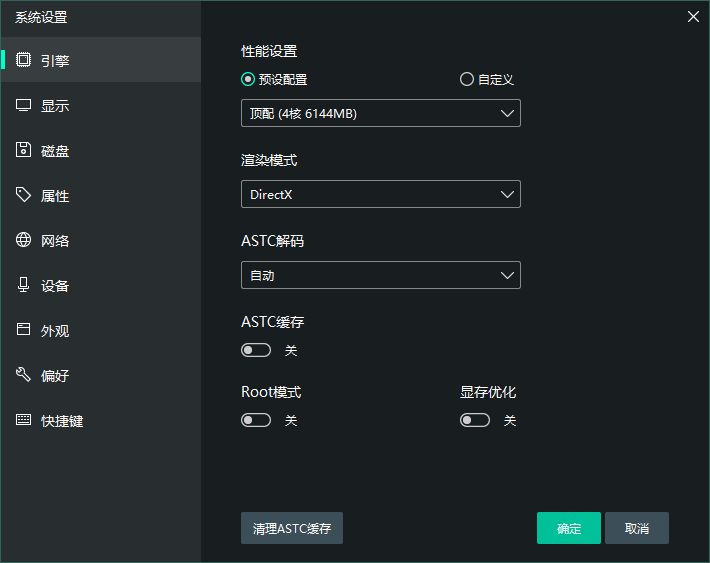Viewport: 710px width, 563px height.
Task: Open 快捷键 shortcut settings tab
Action: coord(61,421)
